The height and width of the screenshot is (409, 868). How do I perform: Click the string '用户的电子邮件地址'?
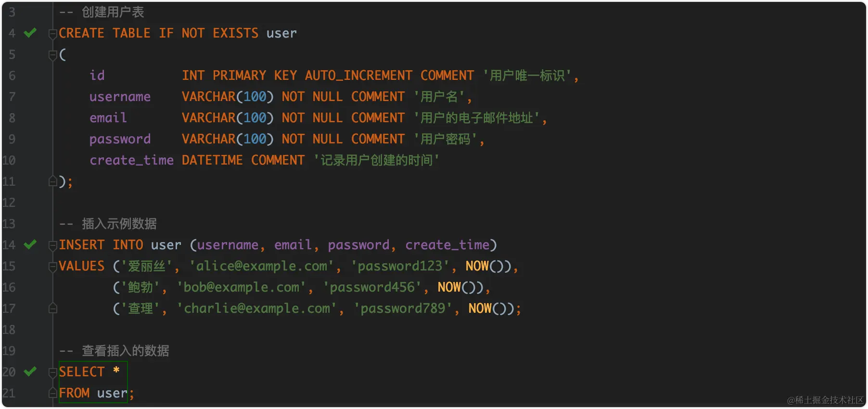point(476,118)
